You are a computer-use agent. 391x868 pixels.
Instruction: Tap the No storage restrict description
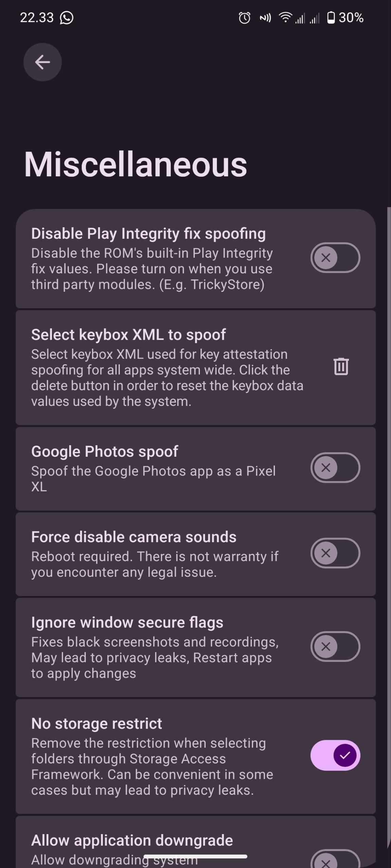point(152,767)
